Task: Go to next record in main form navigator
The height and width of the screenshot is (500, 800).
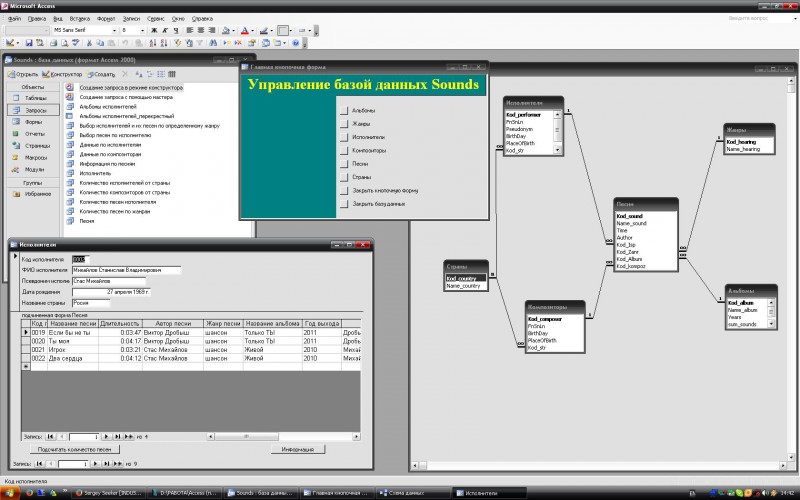Action: (x=95, y=464)
